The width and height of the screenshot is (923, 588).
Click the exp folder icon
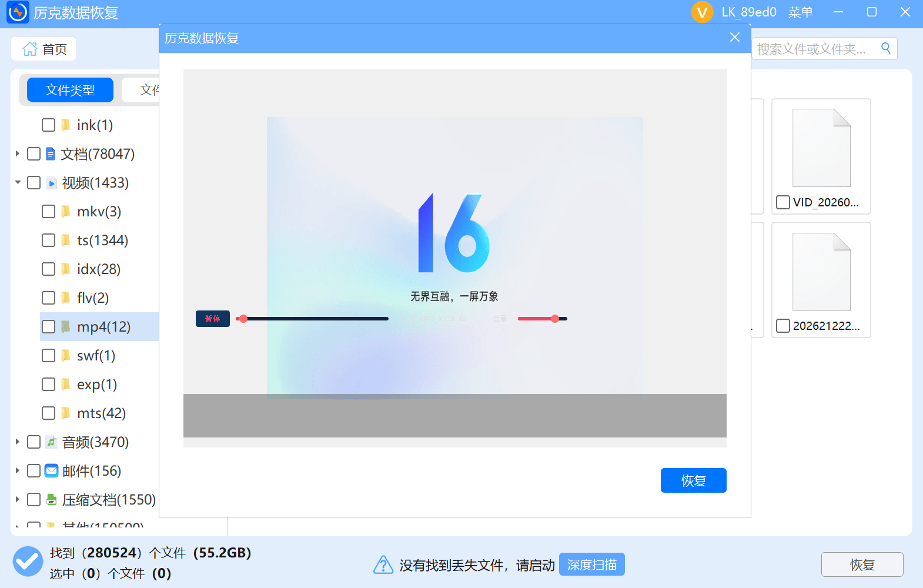point(66,385)
